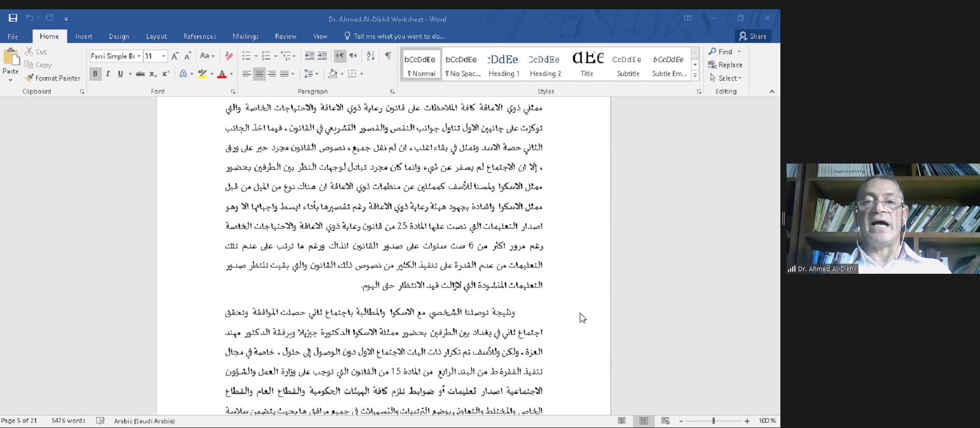This screenshot has width=980, height=428.
Task: Apply the Heading 1 style
Action: (504, 64)
